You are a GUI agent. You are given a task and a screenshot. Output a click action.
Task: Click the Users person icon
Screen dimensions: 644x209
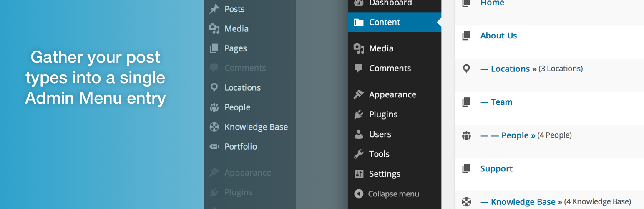tap(359, 134)
